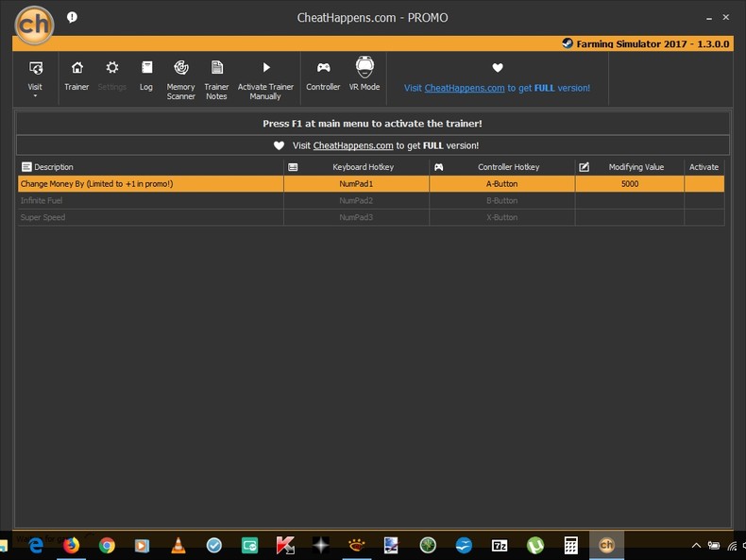This screenshot has height=560, width=746.
Task: Click the CH logo in the top-left
Action: point(34,25)
